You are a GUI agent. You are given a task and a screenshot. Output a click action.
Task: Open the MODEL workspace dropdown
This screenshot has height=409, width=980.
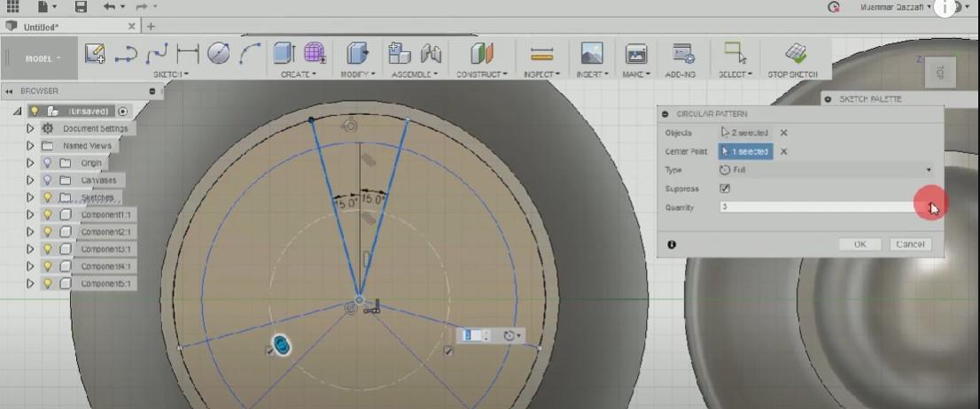tap(43, 58)
